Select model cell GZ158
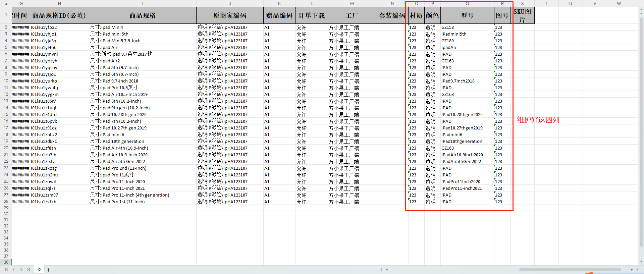 coord(467,27)
